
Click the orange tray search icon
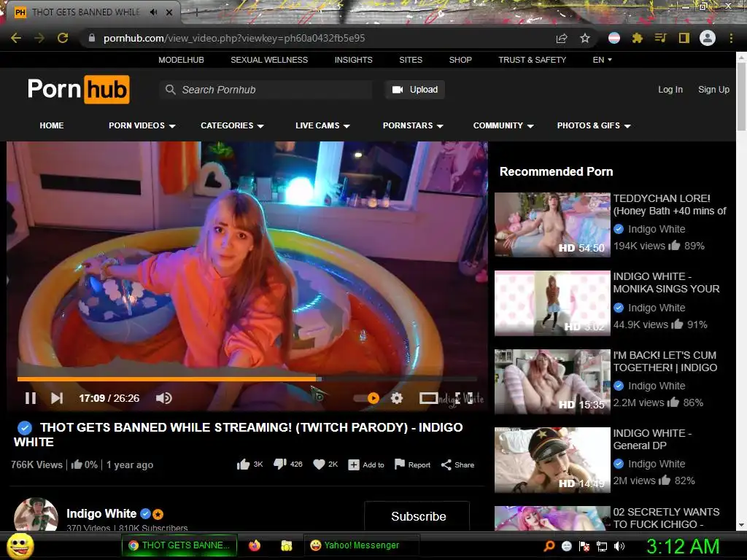point(549,546)
